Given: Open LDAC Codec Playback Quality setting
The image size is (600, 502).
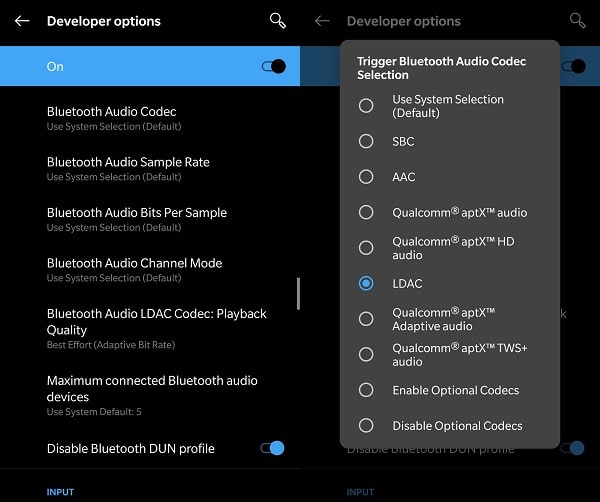Looking at the screenshot, I should point(150,328).
